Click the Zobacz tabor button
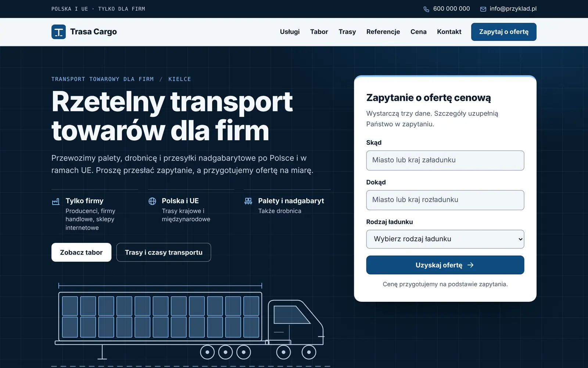The height and width of the screenshot is (368, 588). (x=81, y=252)
